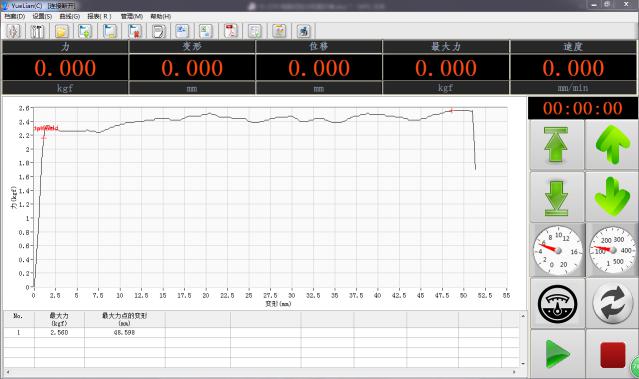
Task: Click the yellow open-folder toolbar icon
Action: 62,31
